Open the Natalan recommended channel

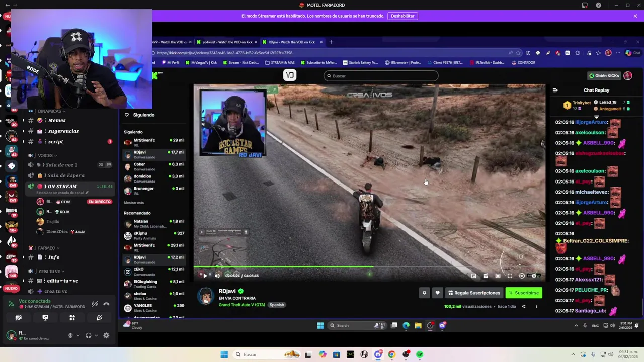[x=154, y=223]
